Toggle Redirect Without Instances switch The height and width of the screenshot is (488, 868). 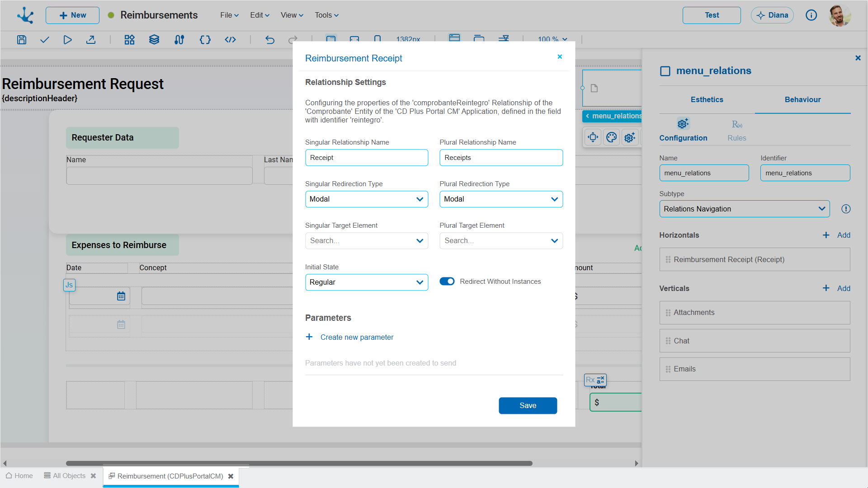(x=447, y=282)
